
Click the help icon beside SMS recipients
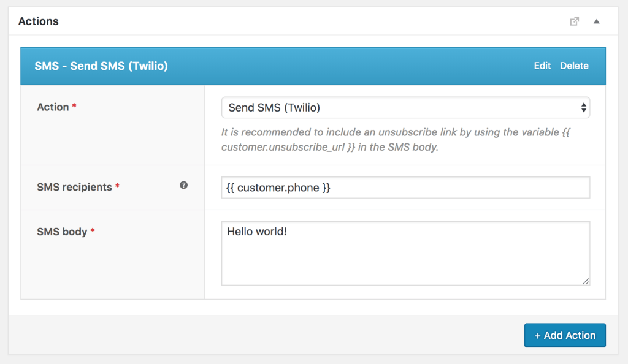tap(183, 185)
